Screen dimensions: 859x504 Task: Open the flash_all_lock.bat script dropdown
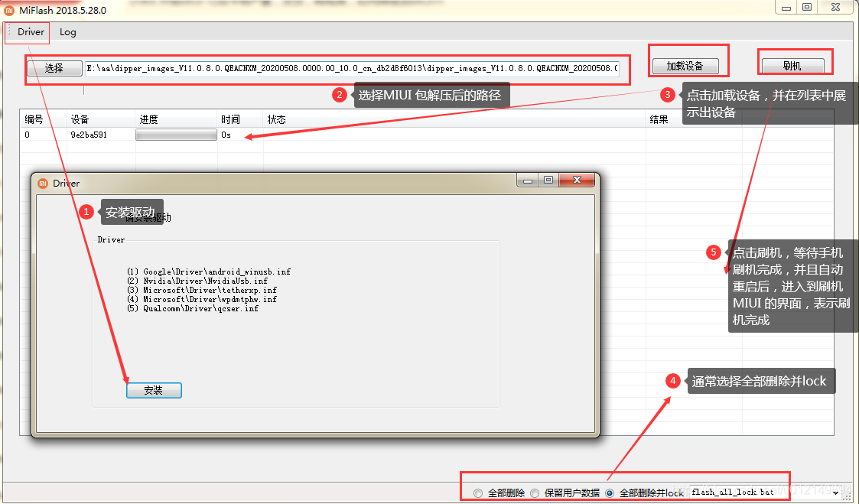tap(835, 493)
